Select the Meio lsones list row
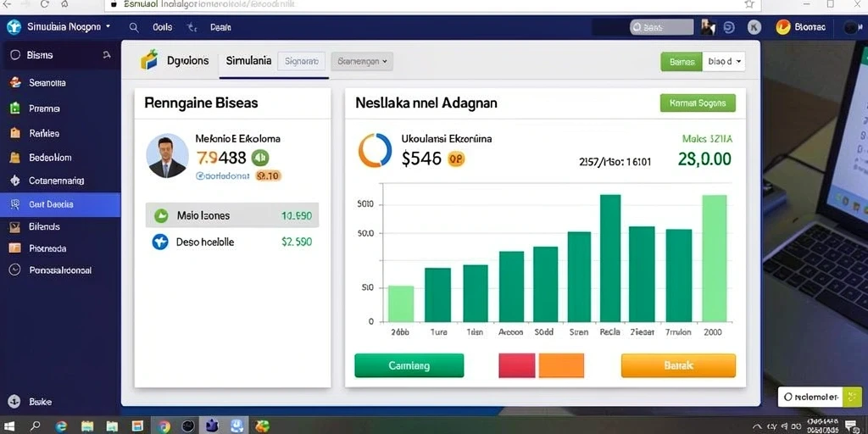The image size is (868, 434). point(232,215)
